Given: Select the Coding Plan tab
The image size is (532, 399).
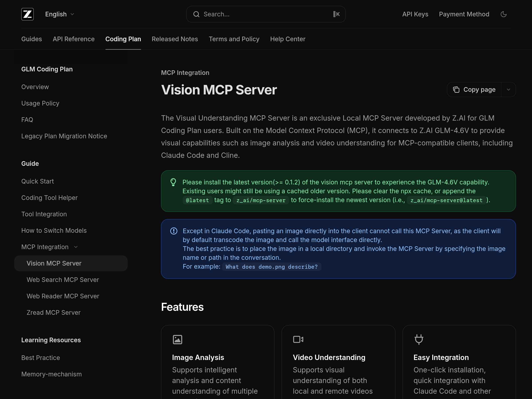Looking at the screenshot, I should click(123, 39).
